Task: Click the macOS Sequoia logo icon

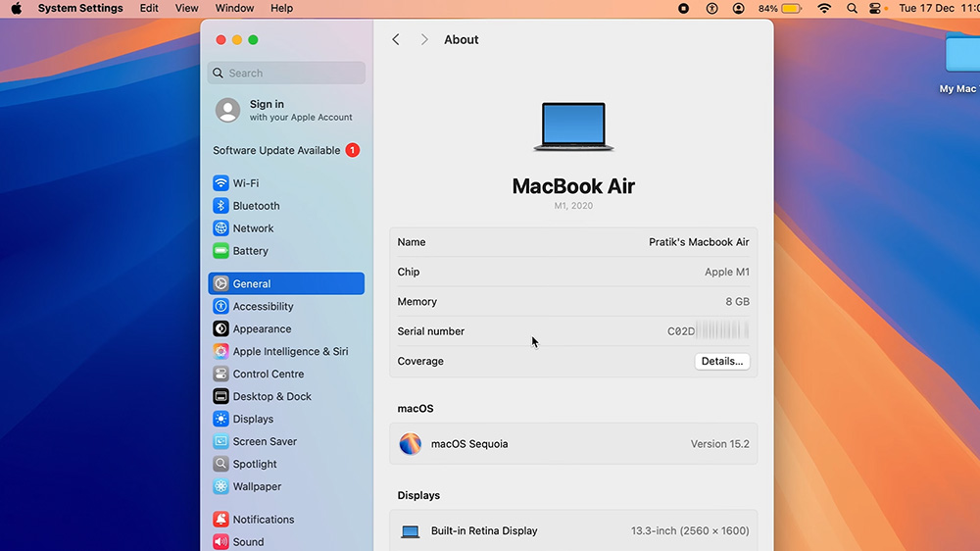Action: [410, 443]
